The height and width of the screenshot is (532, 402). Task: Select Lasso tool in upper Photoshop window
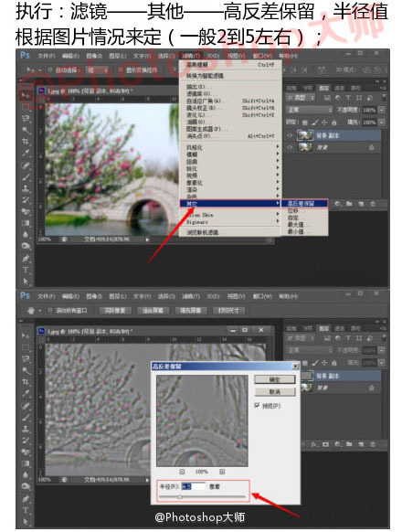[x=26, y=119]
